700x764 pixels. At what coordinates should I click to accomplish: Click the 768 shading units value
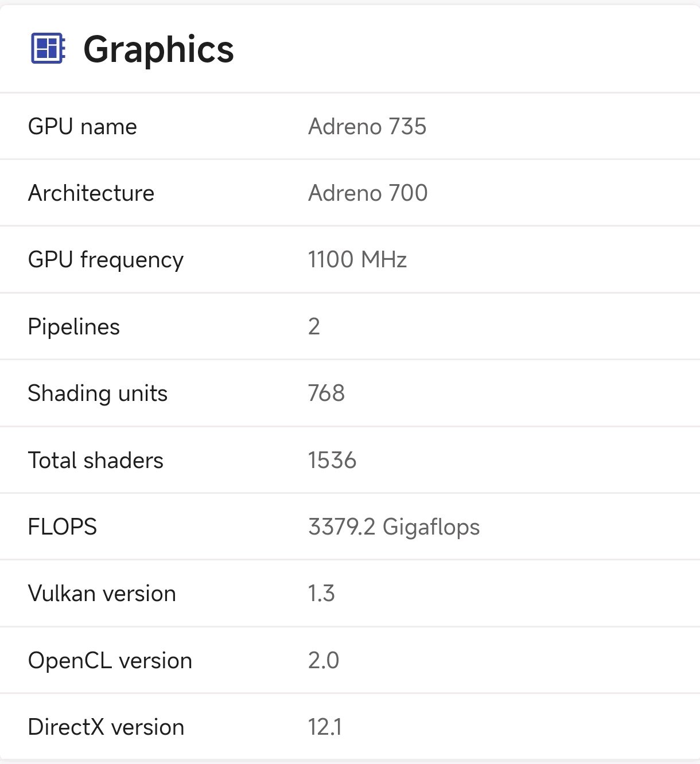coord(326,393)
